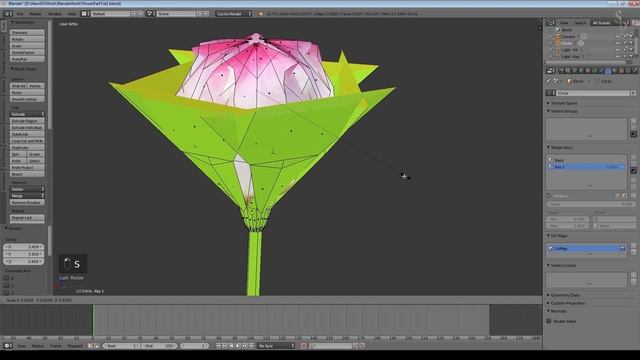The width and height of the screenshot is (640, 360).
Task: Click the pin icon in properties breadcrumb
Action: pos(549,81)
